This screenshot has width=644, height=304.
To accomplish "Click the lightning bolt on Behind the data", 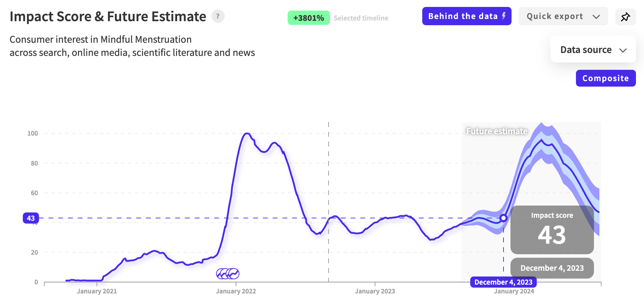I will (504, 16).
